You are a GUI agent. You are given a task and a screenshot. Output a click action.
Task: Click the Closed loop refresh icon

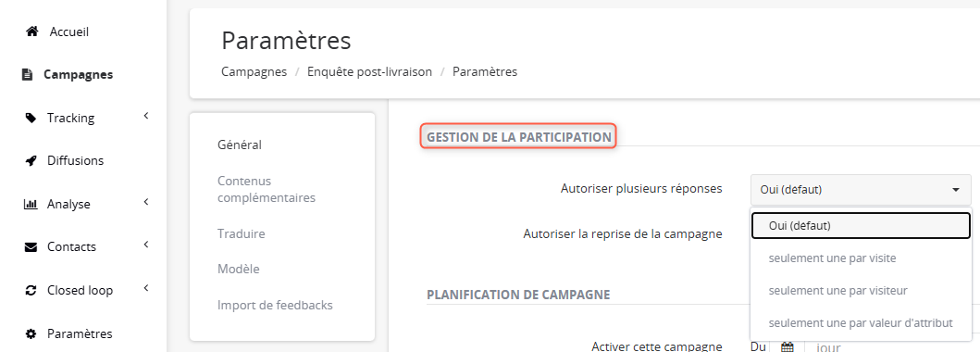[x=31, y=290]
